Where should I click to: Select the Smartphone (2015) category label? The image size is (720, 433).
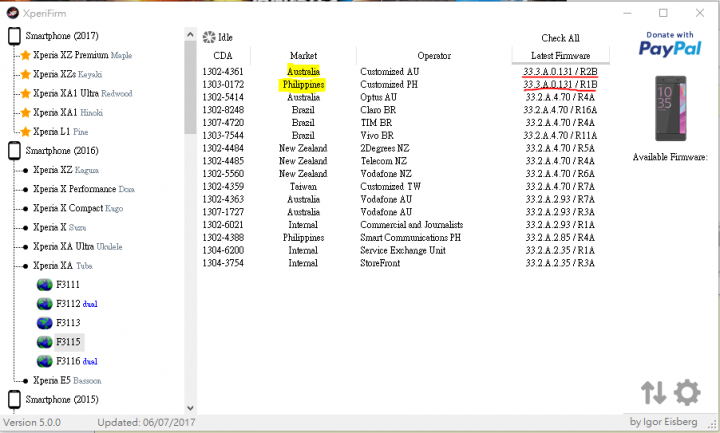point(62,399)
